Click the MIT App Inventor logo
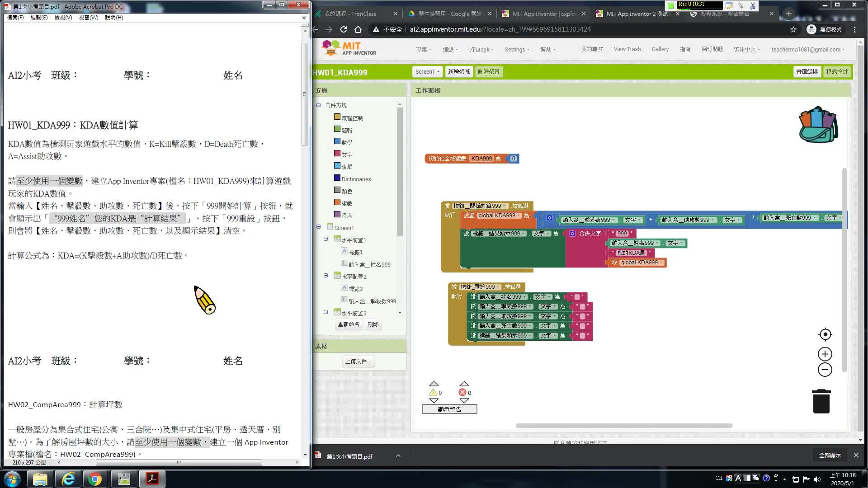The height and width of the screenshot is (488, 868). click(x=349, y=48)
